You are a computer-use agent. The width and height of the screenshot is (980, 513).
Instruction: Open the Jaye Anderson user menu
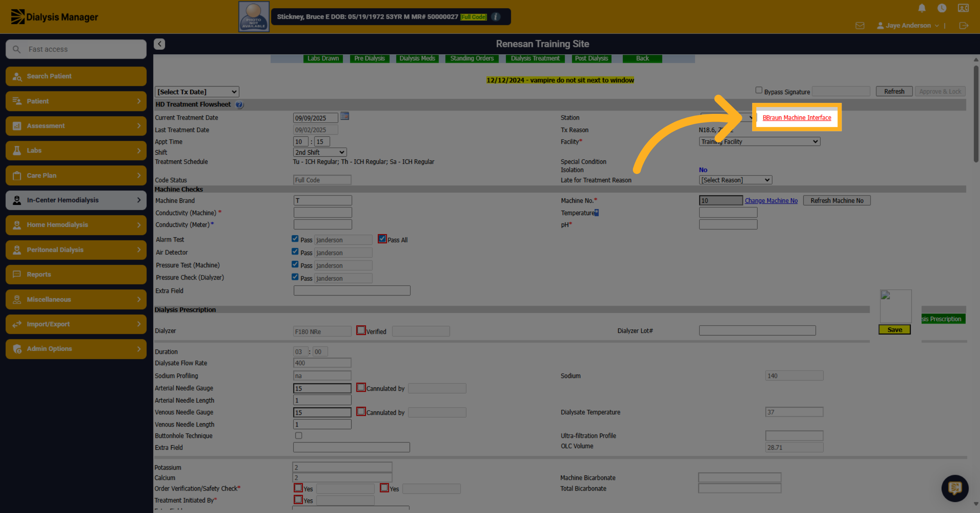[908, 26]
